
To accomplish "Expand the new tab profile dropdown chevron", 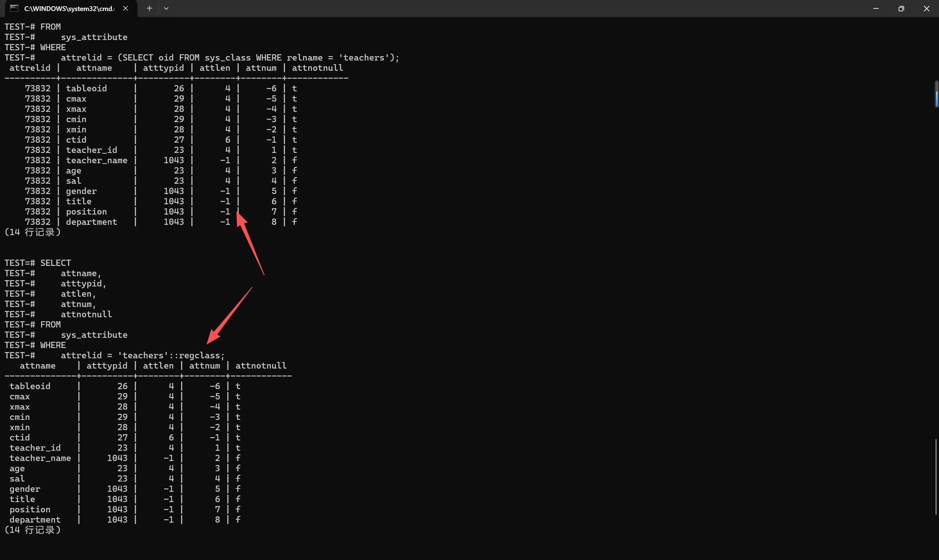I will [166, 8].
